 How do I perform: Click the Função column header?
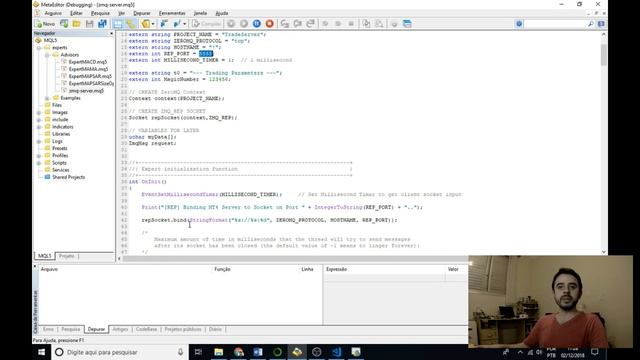pyautogui.click(x=222, y=269)
